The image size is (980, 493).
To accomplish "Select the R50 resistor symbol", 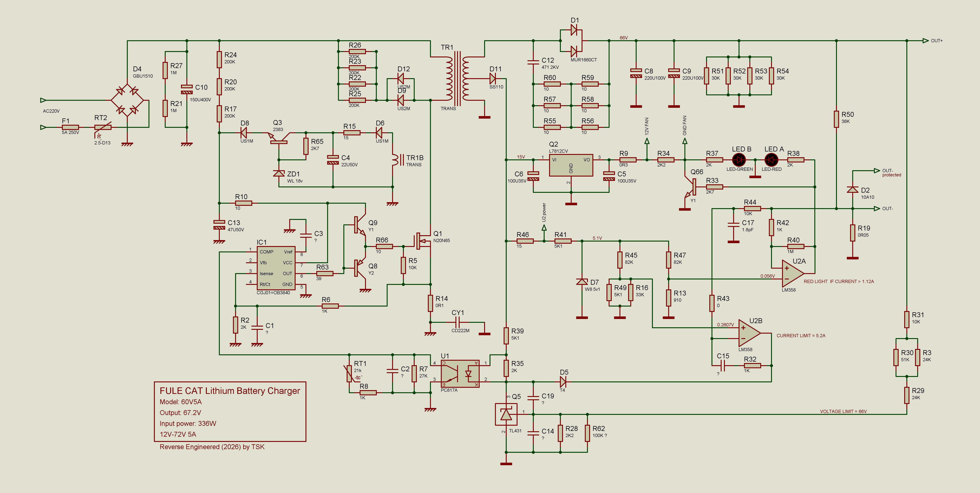I will coord(836,119).
